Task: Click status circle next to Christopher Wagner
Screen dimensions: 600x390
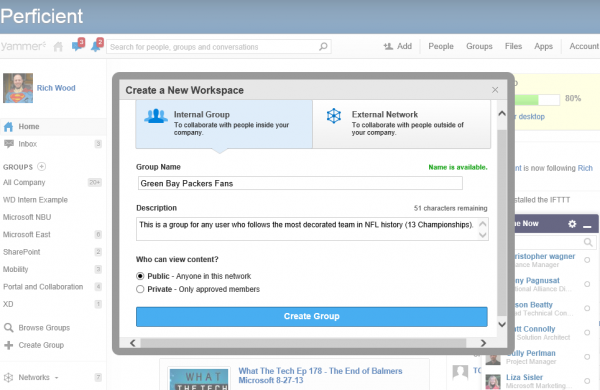Action: [587, 260]
